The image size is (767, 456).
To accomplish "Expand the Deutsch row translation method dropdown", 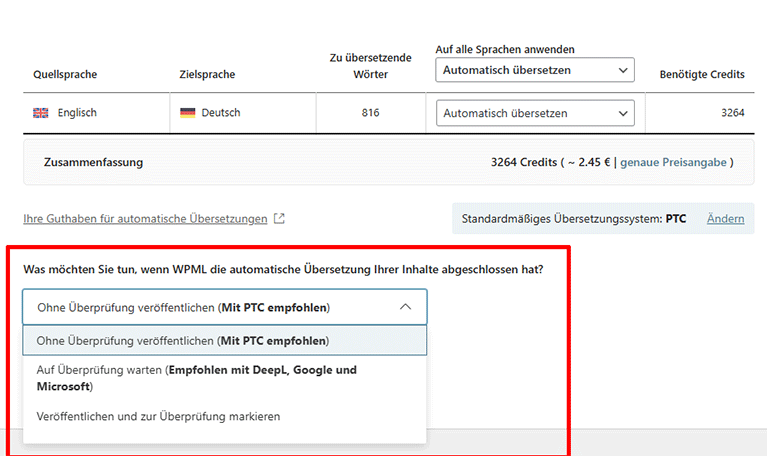I will point(535,113).
